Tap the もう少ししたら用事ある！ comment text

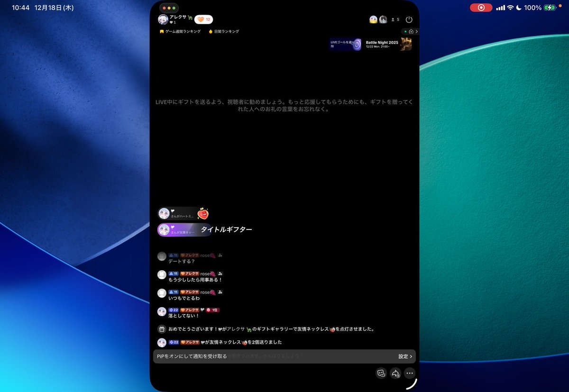point(195,280)
